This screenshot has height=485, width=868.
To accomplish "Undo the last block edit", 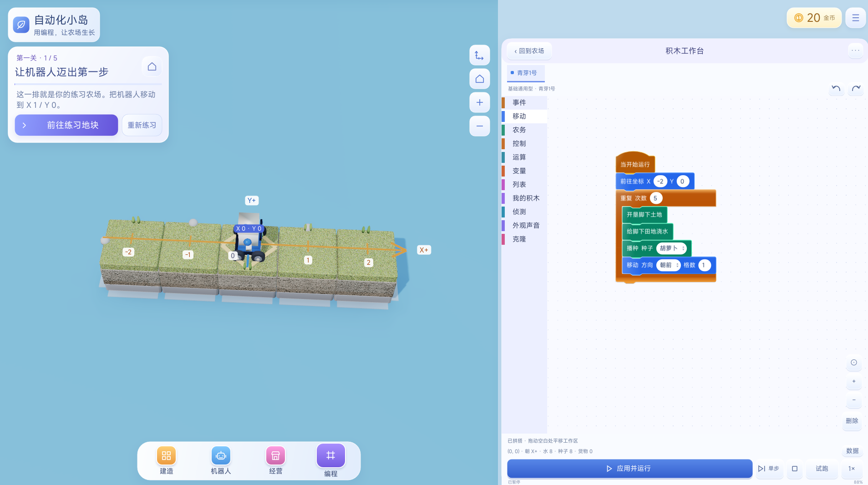I will click(836, 88).
